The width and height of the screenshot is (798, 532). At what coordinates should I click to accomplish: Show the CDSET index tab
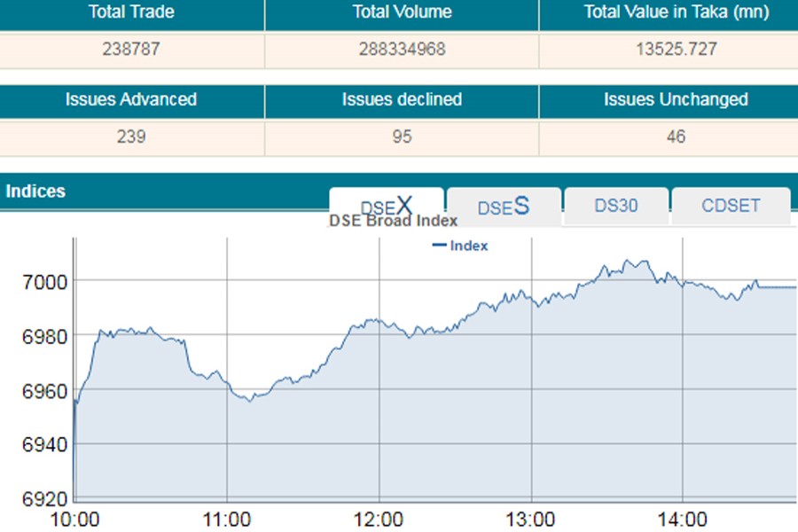(x=731, y=206)
